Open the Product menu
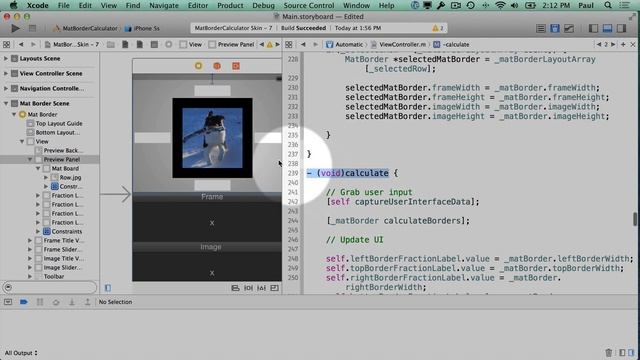Image resolution: width=640 pixels, height=360 pixels. click(x=230, y=5)
